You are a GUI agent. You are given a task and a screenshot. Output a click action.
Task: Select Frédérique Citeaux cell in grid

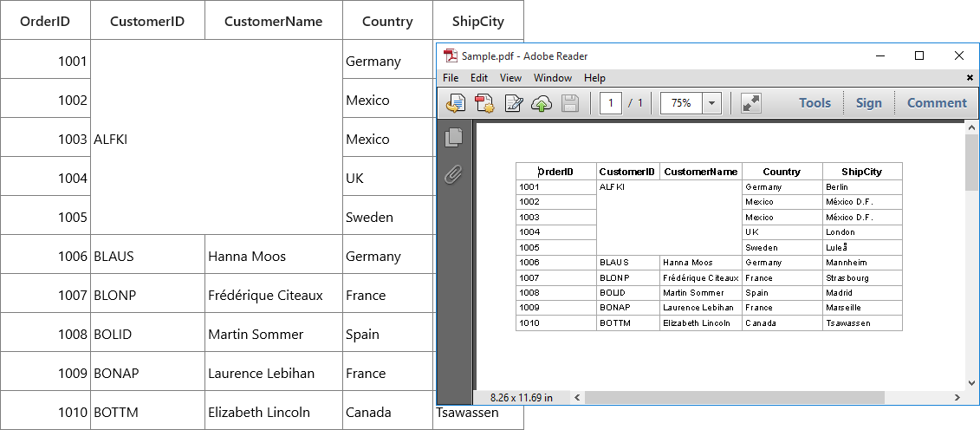click(274, 295)
